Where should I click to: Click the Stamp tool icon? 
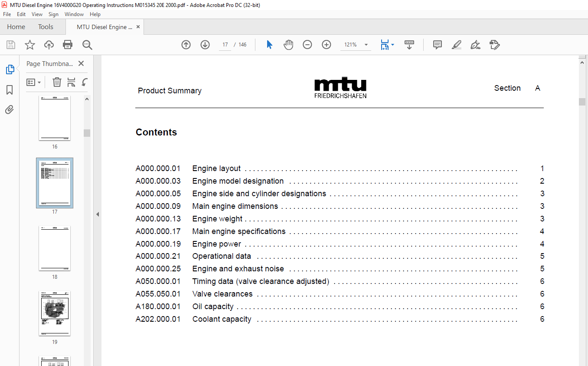[495, 45]
